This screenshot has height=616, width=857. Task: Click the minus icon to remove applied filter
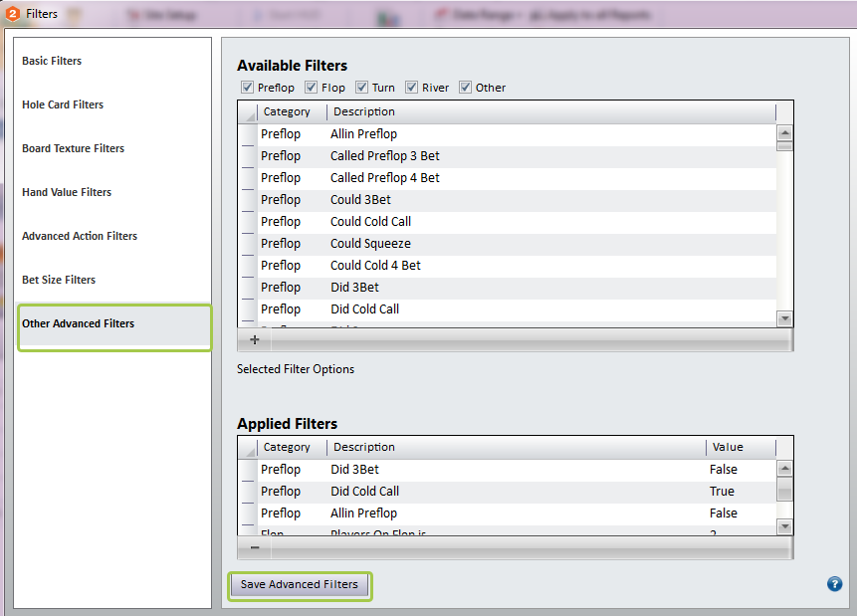(x=255, y=547)
